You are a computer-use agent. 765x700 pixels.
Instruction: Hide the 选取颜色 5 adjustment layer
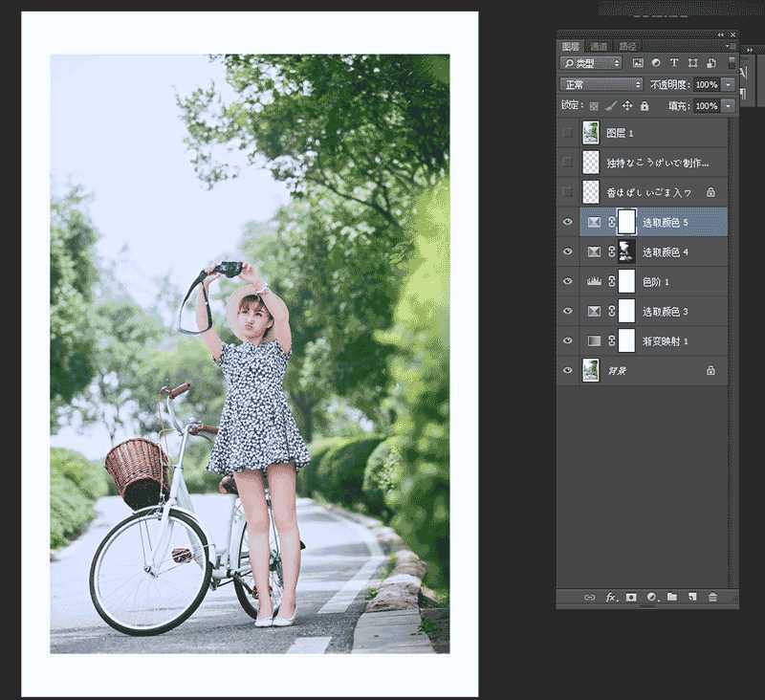point(566,222)
